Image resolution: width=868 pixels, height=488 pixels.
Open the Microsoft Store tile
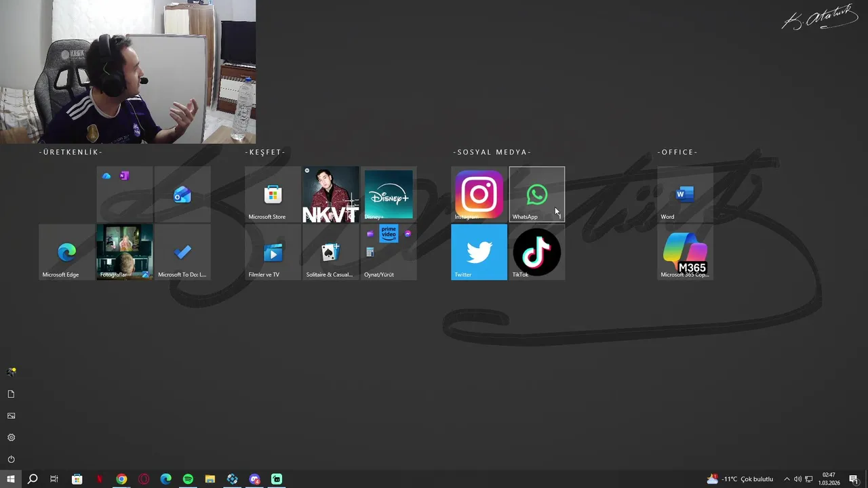[273, 195]
